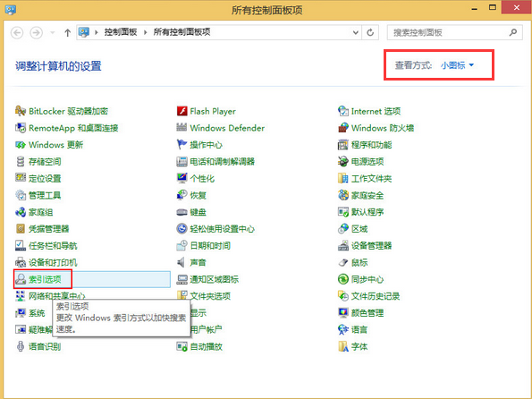
Task: Open the 自动播放 link
Action: (206, 347)
